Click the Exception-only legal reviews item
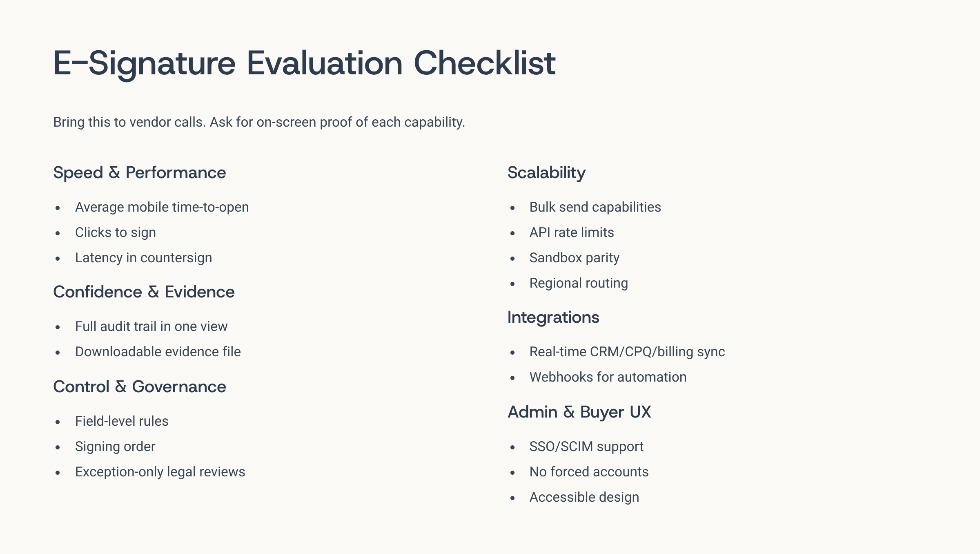Image resolution: width=980 pixels, height=554 pixels. pyautogui.click(x=160, y=472)
